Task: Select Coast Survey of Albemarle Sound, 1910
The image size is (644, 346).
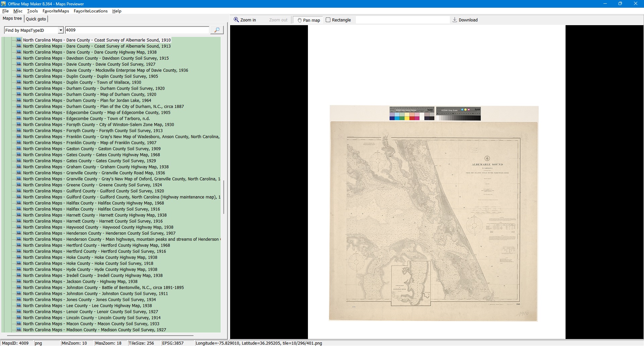Action: [x=97, y=40]
